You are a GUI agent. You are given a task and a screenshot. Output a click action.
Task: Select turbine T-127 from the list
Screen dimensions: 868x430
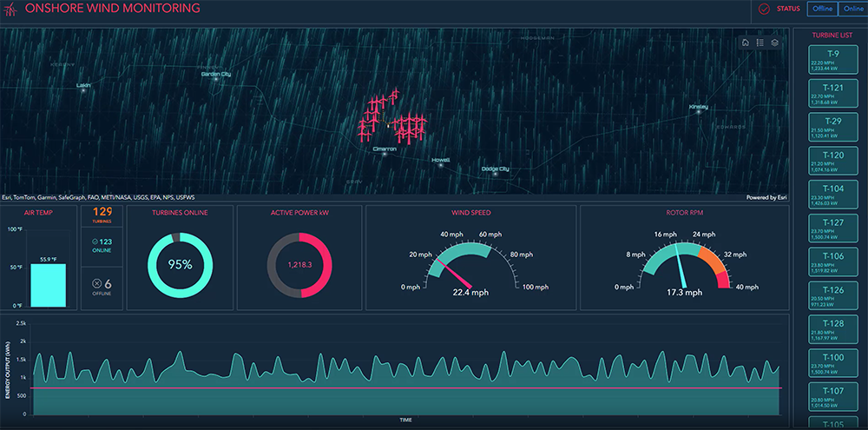[832, 228]
